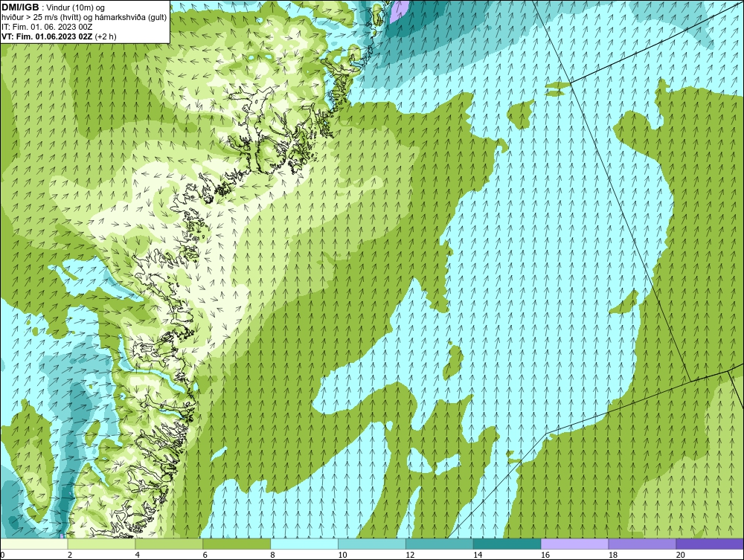The image size is (744, 560).
Task: Click the legend scale label "18"
Action: [x=612, y=555]
